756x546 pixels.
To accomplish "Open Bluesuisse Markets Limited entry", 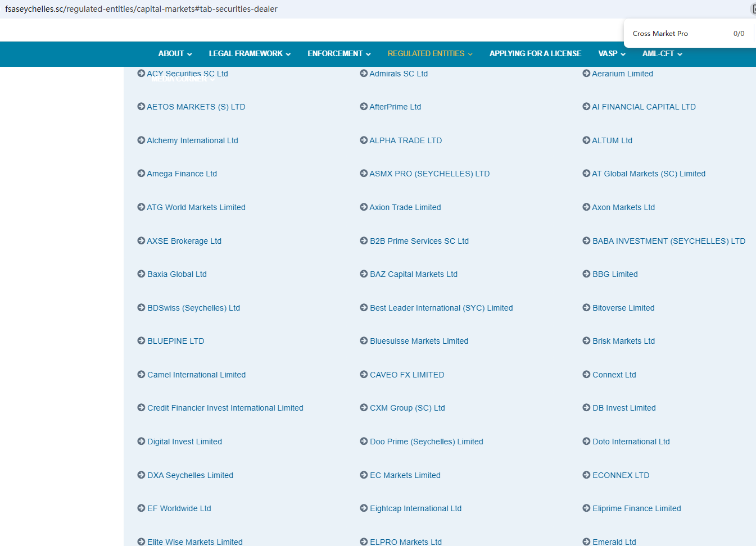I will click(419, 341).
